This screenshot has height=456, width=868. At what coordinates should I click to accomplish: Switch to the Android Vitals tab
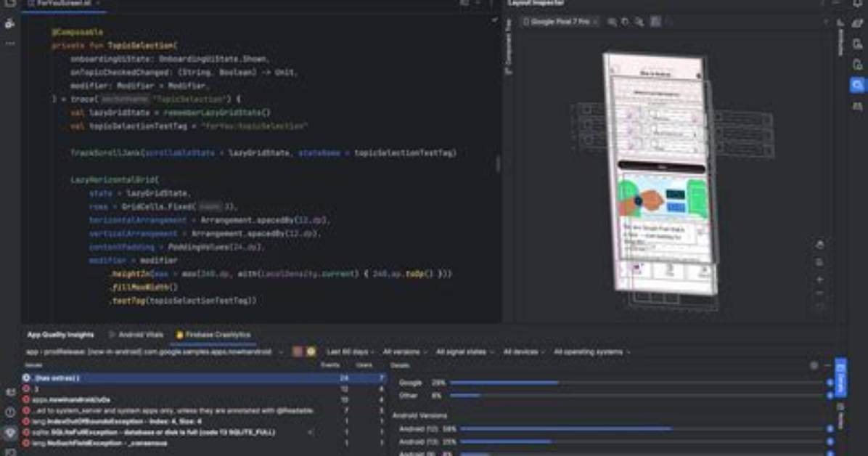136,335
